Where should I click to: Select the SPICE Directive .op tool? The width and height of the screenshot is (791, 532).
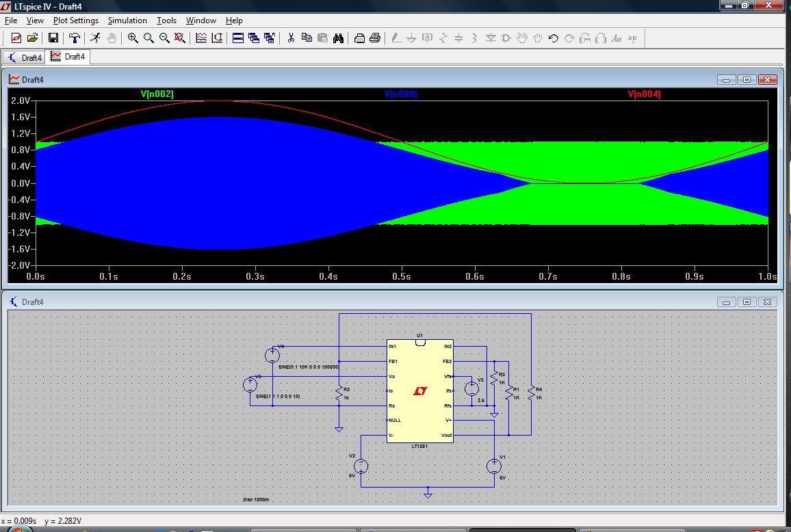632,38
